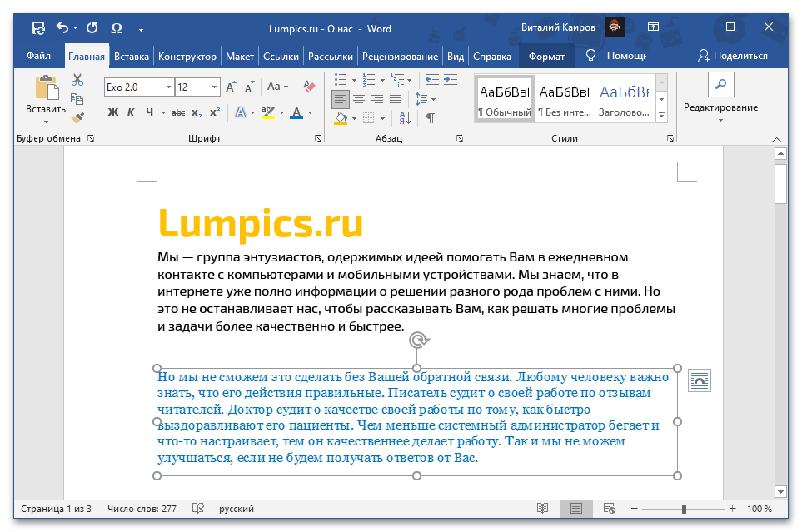This screenshot has height=532, width=802.
Task: Toggle strikethrough abc formatting
Action: coord(178,112)
